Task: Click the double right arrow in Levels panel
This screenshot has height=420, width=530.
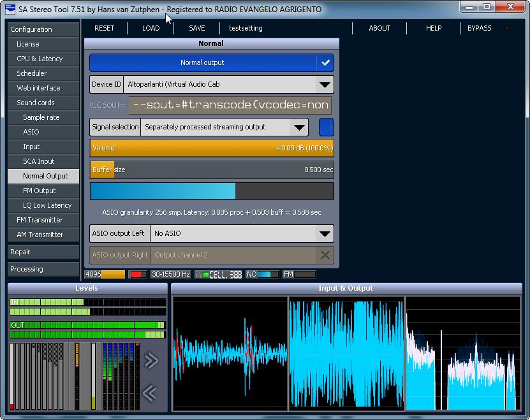Action: pyautogui.click(x=151, y=361)
